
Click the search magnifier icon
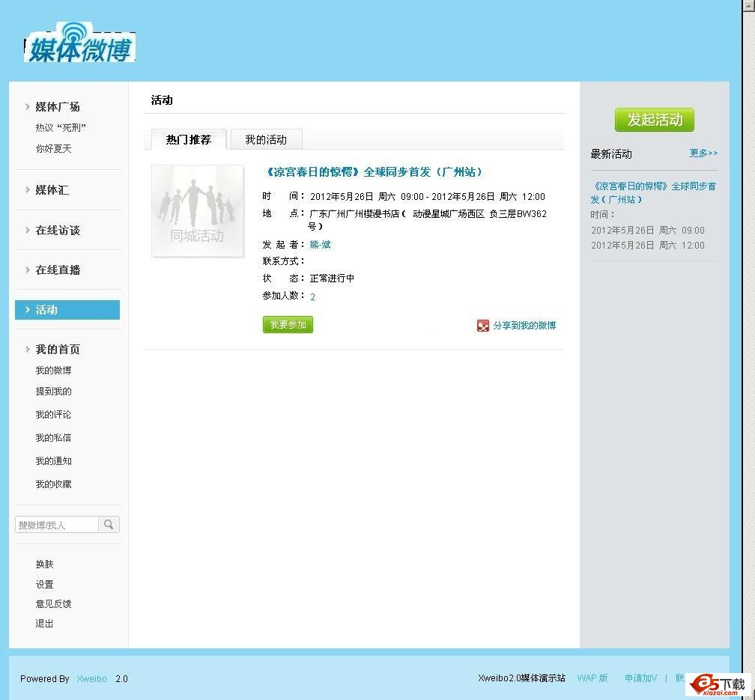pos(109,524)
